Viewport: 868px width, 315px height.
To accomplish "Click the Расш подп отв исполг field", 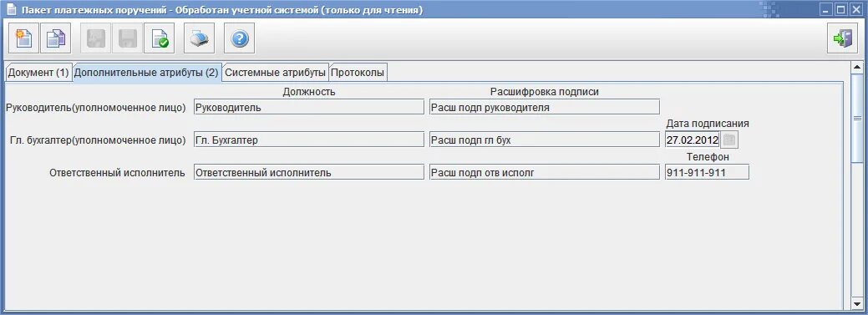I will (544, 173).
